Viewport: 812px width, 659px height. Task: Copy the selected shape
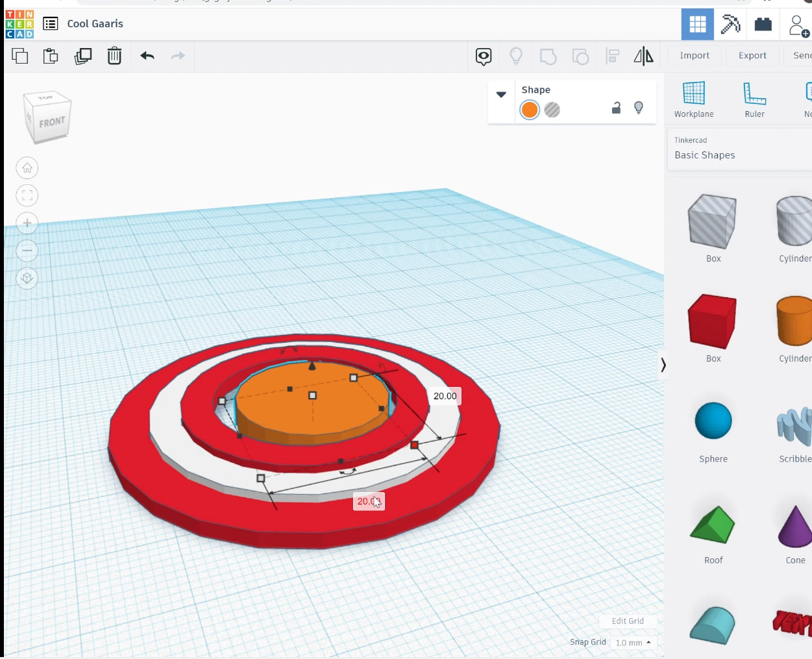[x=20, y=56]
